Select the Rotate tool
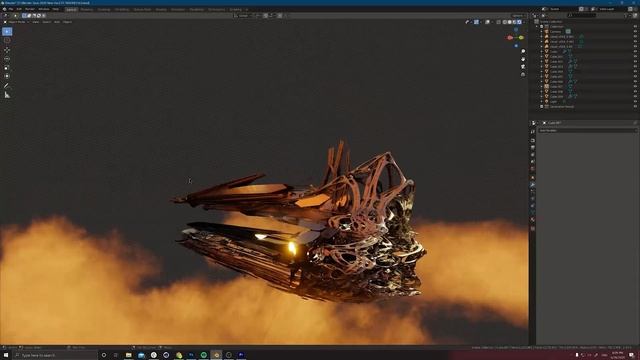The width and height of the screenshot is (640, 360). 7,59
